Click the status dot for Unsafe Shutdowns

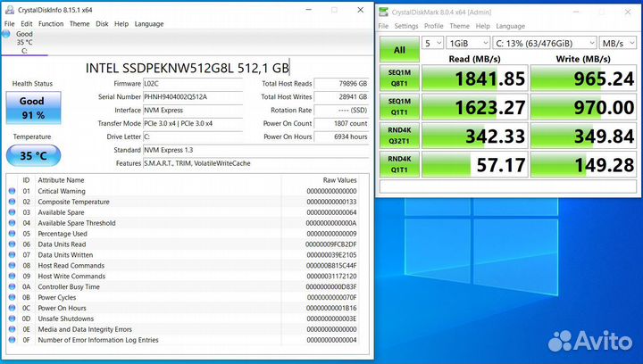click(12, 318)
